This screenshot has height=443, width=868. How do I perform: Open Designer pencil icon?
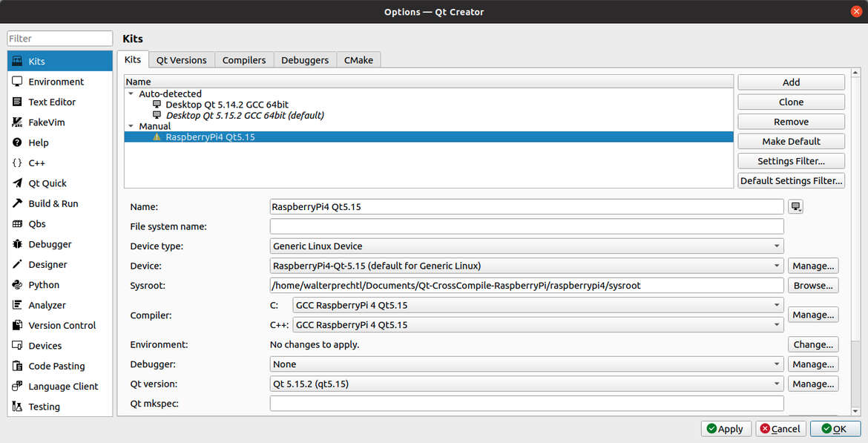click(17, 264)
